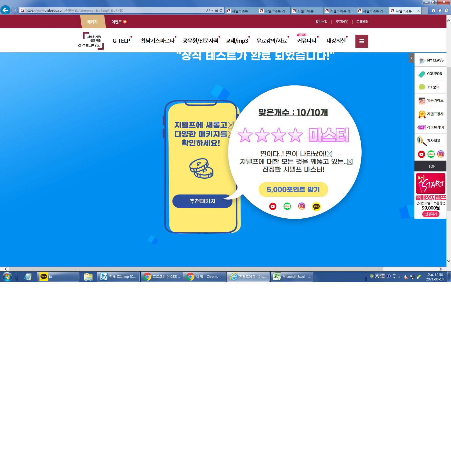Click YouTube icon under result bubble
The height and width of the screenshot is (476, 451).
(273, 207)
